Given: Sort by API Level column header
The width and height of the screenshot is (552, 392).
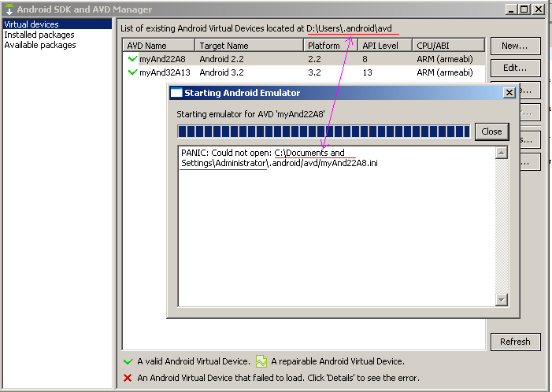Looking at the screenshot, I should coord(385,46).
